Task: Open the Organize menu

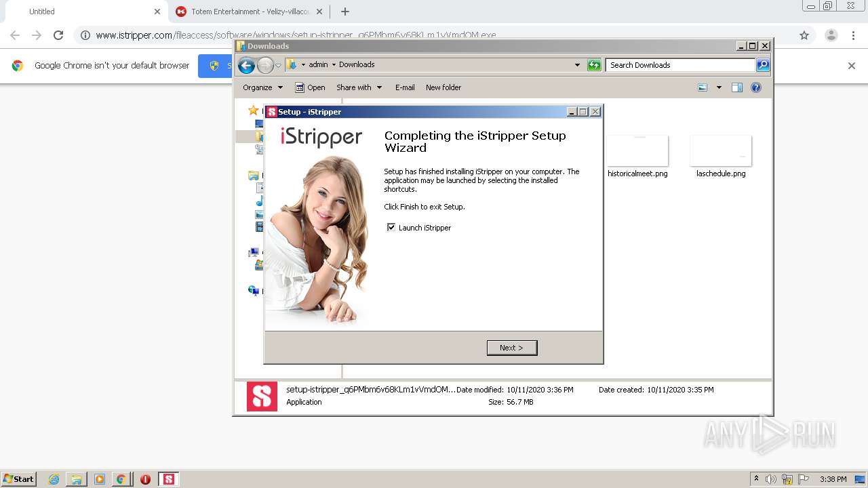Action: pyautogui.click(x=262, y=87)
